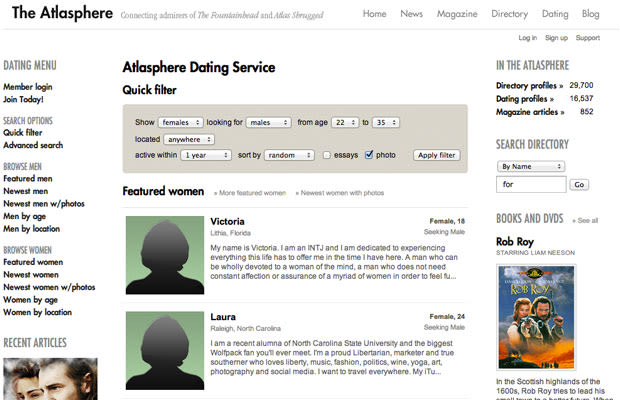
Task: Click the Go button in Search Directory
Action: click(579, 185)
